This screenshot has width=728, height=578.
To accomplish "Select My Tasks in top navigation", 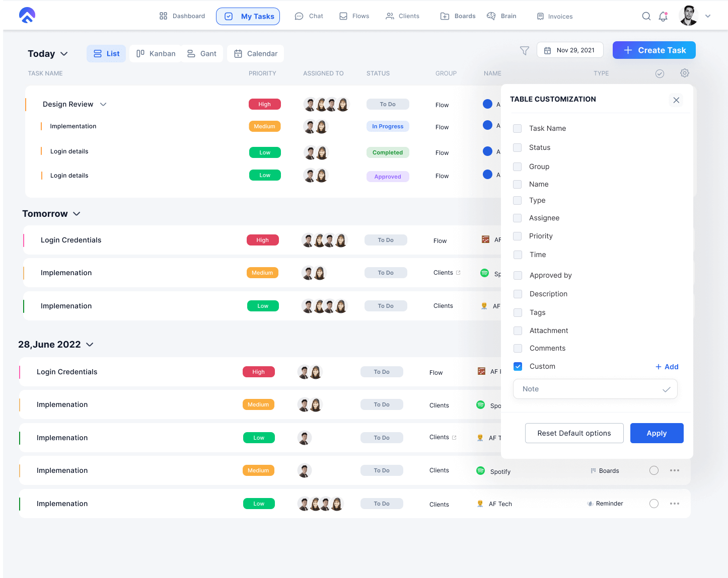I will click(x=248, y=16).
